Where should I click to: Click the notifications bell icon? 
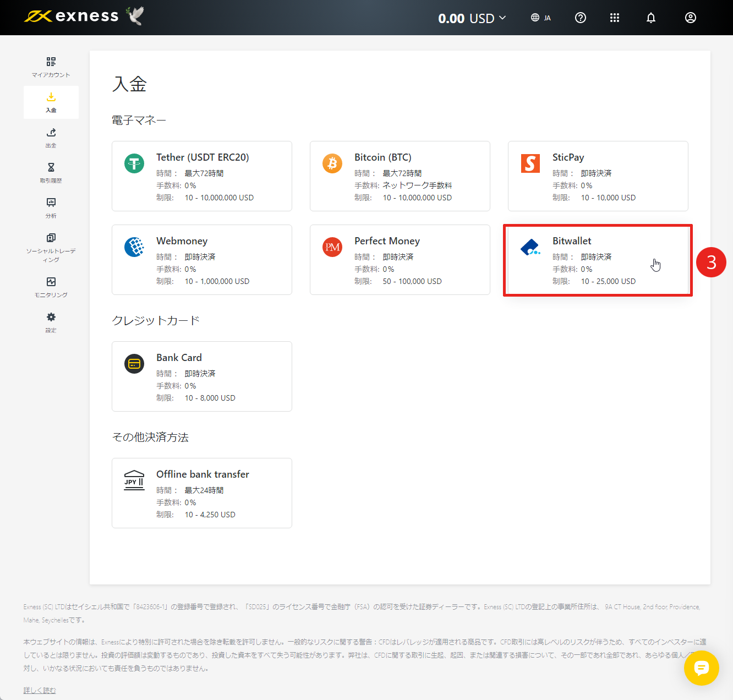click(x=651, y=18)
